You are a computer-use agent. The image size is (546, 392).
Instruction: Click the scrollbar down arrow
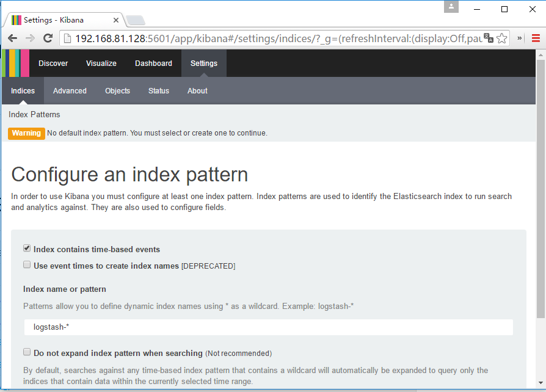click(x=541, y=383)
